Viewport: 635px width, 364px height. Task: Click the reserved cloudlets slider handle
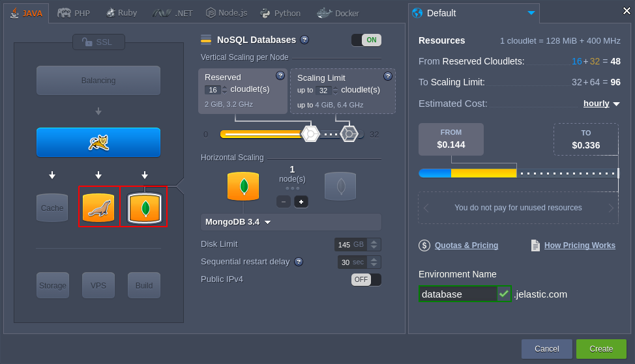click(x=310, y=134)
